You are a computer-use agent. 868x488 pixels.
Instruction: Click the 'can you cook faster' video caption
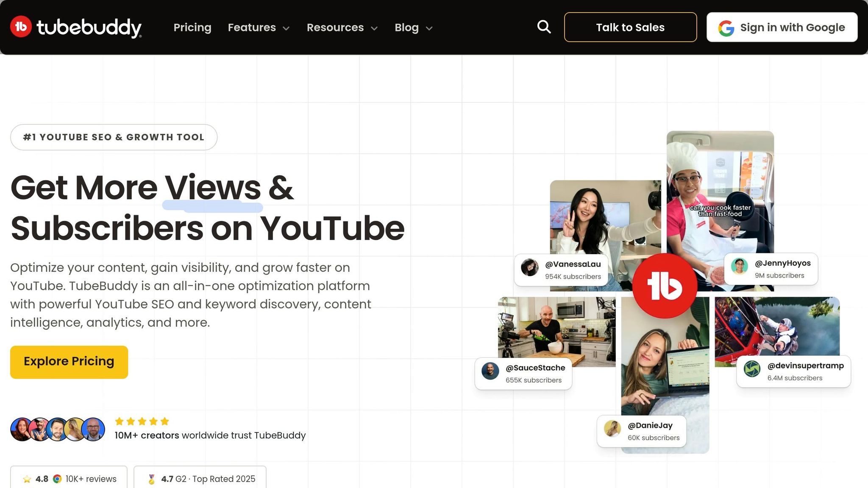click(720, 211)
